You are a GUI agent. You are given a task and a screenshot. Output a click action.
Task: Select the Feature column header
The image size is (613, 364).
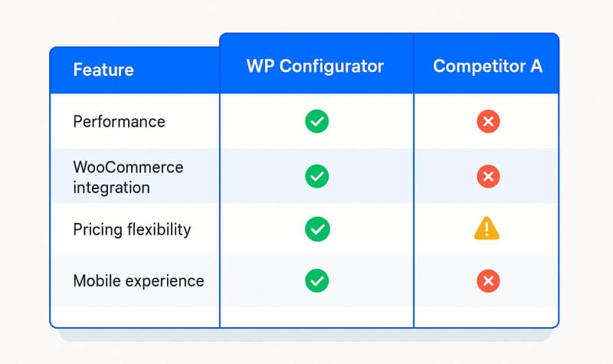pos(103,71)
